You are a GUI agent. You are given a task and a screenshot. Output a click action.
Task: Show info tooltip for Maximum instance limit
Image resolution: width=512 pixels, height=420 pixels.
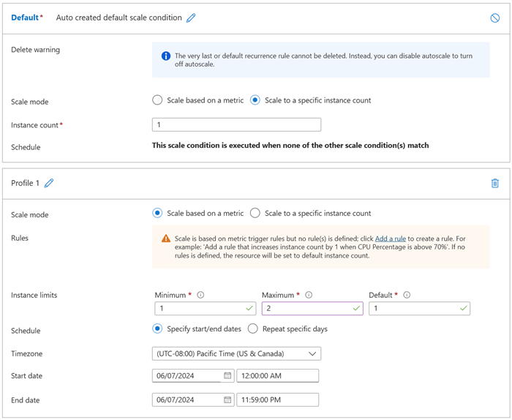309,295
